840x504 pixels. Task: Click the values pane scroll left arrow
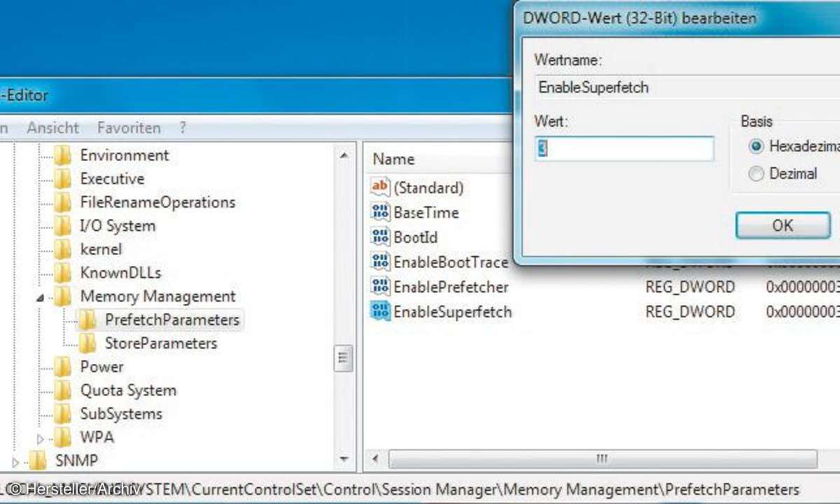coord(376,460)
